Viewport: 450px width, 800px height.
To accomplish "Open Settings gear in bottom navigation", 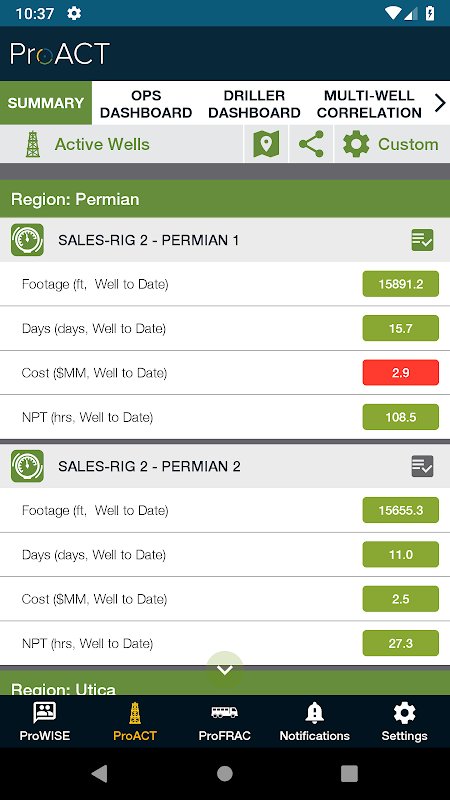I will [405, 722].
